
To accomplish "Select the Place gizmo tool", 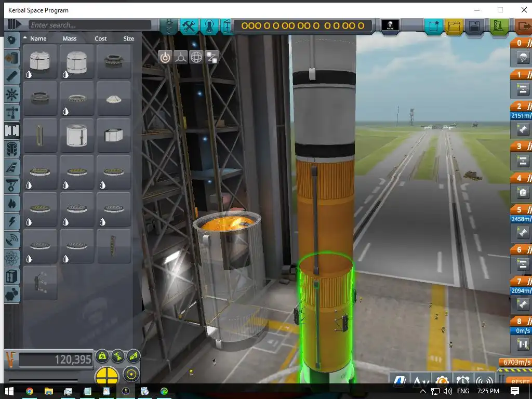I will 165,57.
